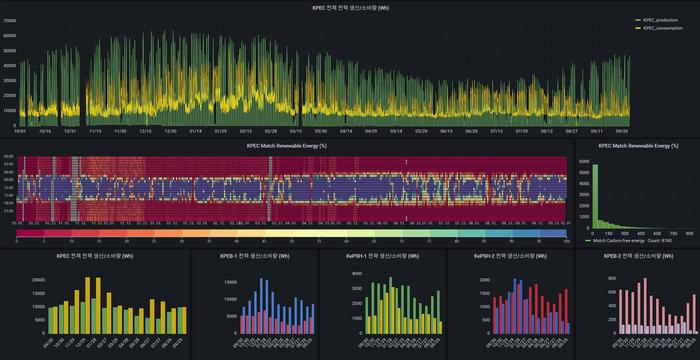700x360 pixels.
Task: Click the green Match Carbon-free energy legend marker
Action: tap(588, 241)
